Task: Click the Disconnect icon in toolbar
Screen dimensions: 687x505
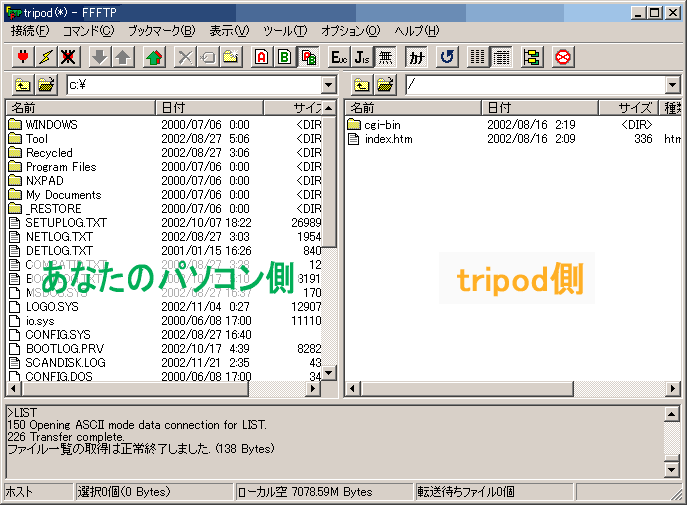Action: coord(68,57)
